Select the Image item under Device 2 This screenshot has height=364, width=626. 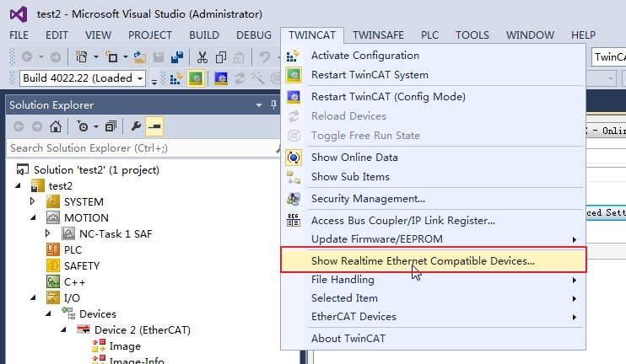125,346
